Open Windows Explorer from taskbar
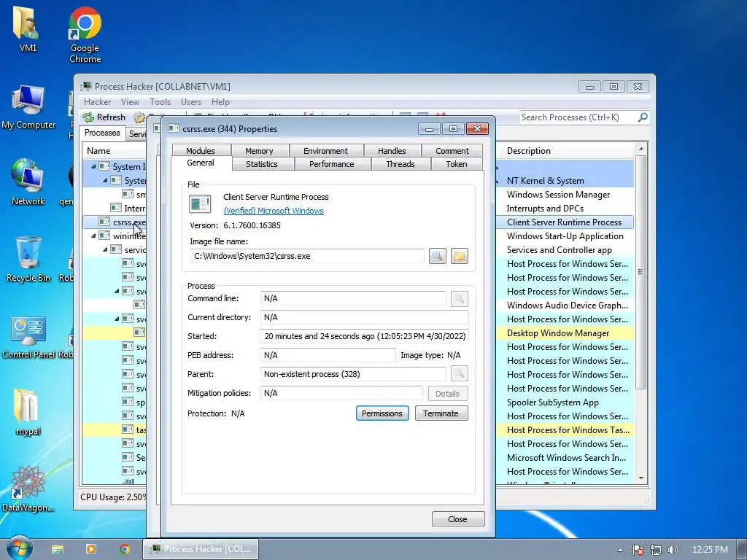The image size is (747, 560). (x=58, y=549)
